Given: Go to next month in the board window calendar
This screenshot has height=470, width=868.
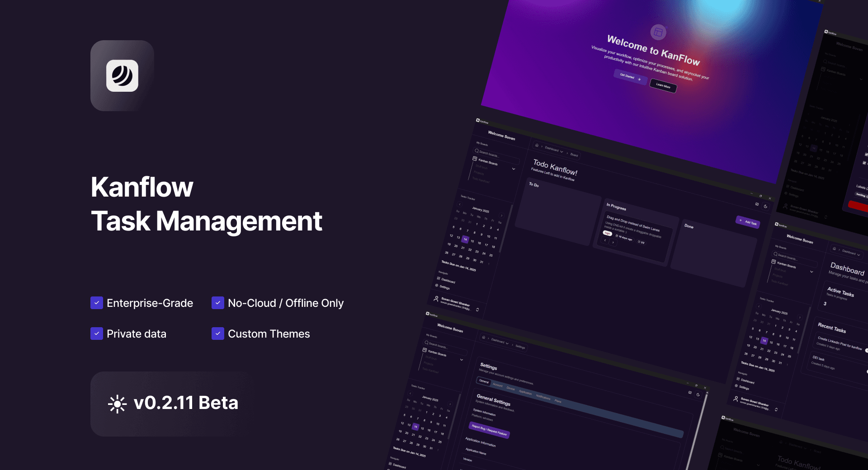Looking at the screenshot, I should click(x=502, y=215).
